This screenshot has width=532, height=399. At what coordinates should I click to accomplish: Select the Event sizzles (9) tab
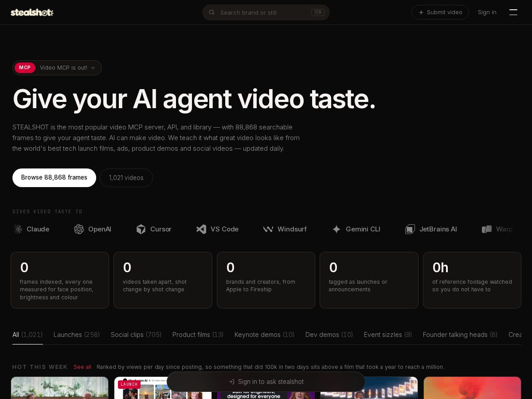[x=388, y=335]
